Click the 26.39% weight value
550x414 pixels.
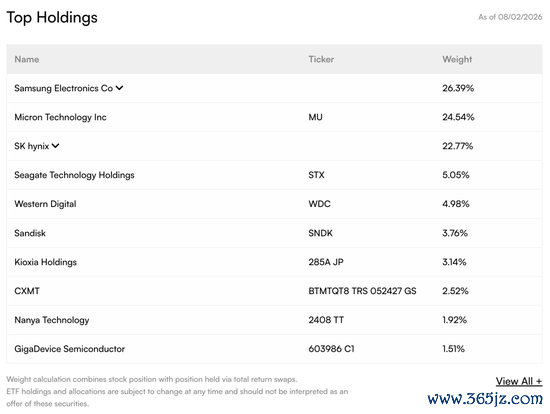[x=458, y=88]
